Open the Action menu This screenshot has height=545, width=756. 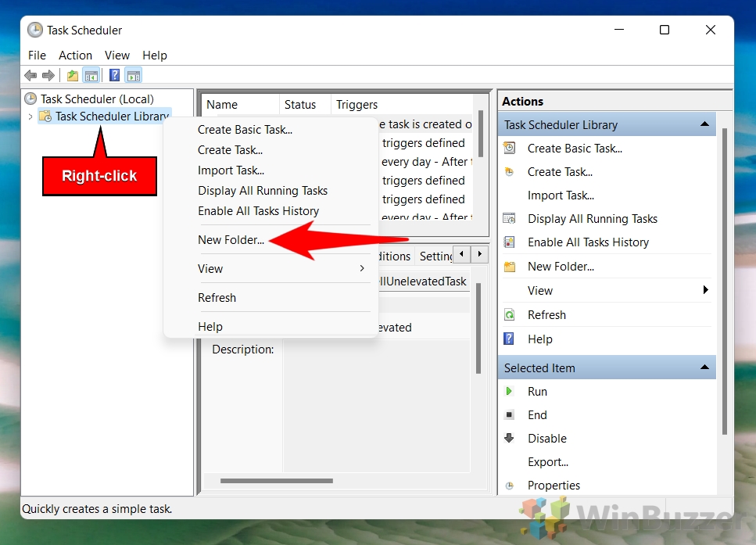click(75, 56)
